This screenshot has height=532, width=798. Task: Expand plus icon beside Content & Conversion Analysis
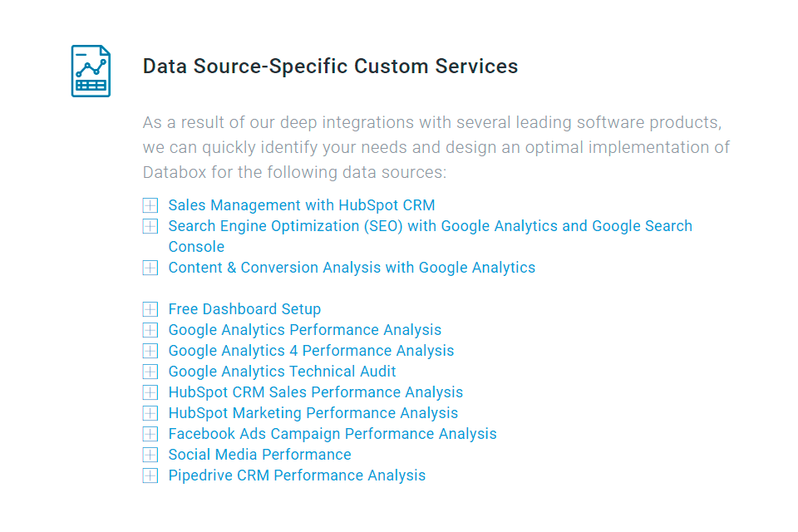150,268
